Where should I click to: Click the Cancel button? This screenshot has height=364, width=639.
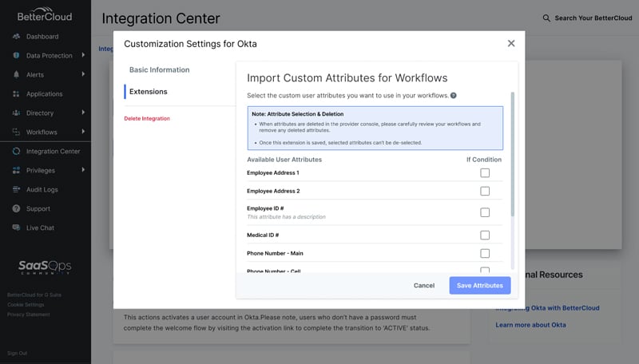point(424,286)
